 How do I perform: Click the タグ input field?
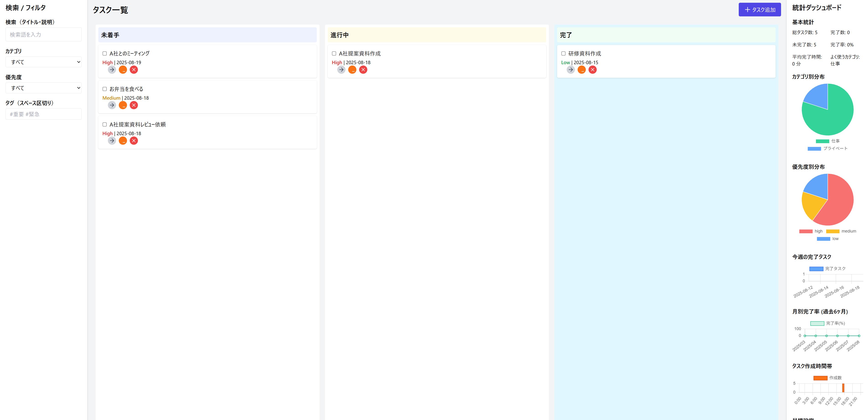(x=43, y=114)
